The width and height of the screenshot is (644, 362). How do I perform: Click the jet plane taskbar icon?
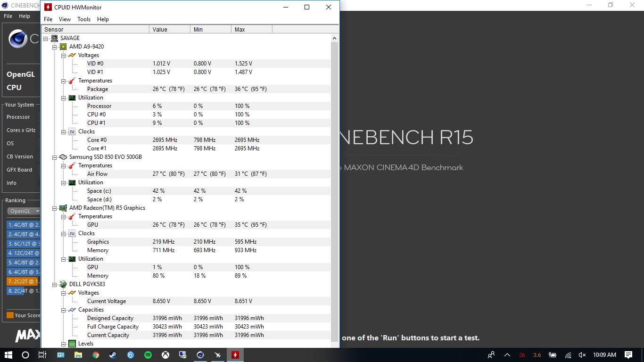(217, 355)
